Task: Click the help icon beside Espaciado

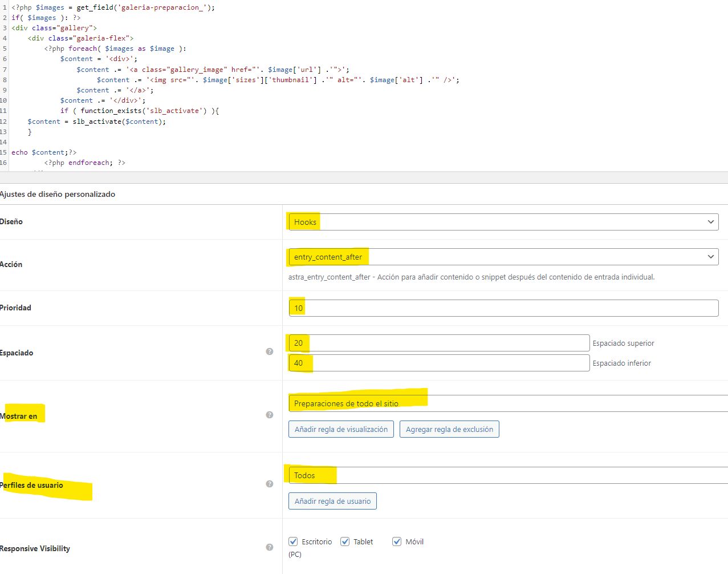Action: (270, 351)
